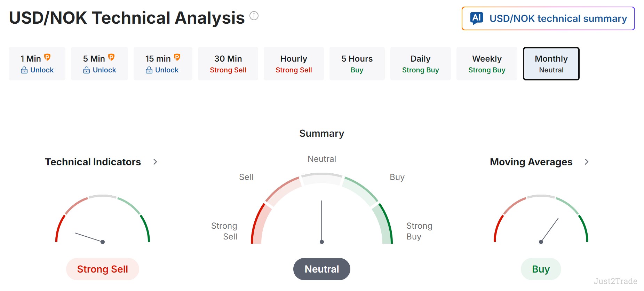Click the Summary gauge needle pivot
This screenshot has width=644, height=291.
[322, 242]
